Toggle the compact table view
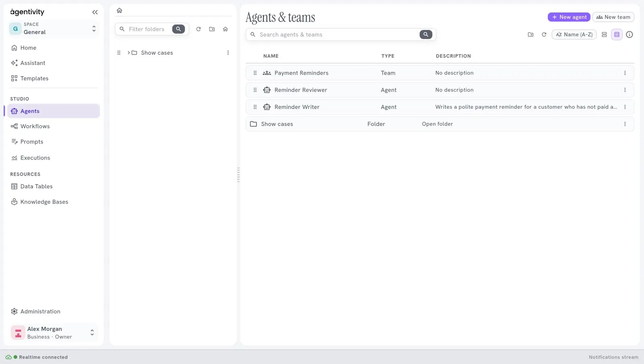The height and width of the screenshot is (364, 644). (x=617, y=35)
